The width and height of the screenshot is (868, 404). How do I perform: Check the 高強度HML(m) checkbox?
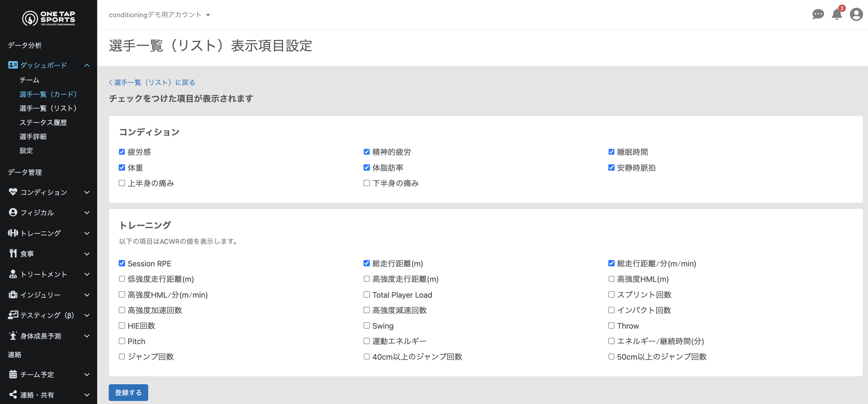click(611, 279)
